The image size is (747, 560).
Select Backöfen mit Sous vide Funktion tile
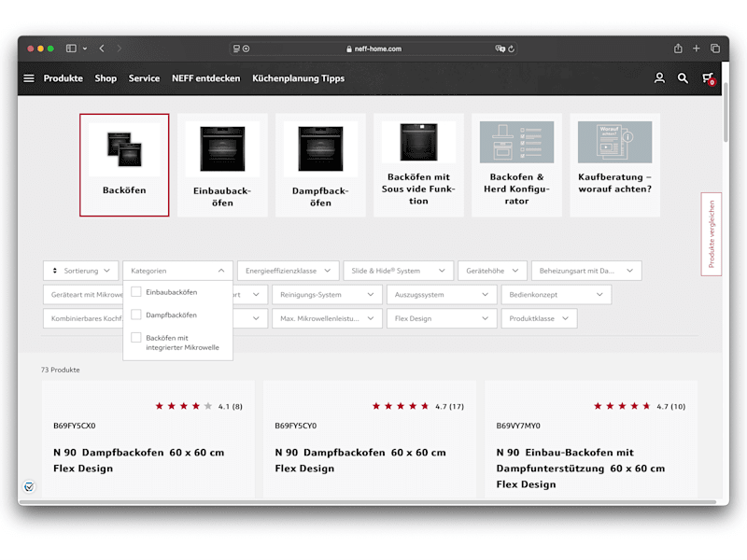(x=418, y=165)
